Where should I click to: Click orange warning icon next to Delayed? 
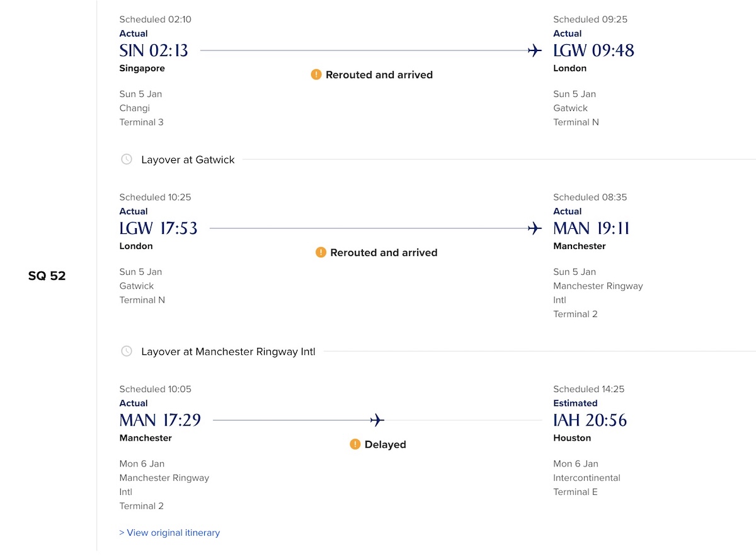(355, 444)
